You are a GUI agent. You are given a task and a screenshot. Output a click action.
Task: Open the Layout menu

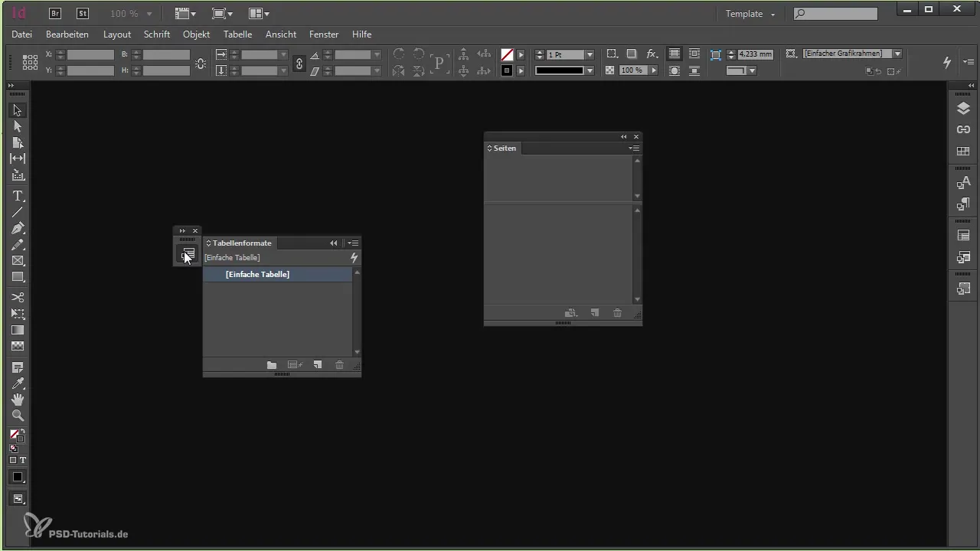coord(117,34)
